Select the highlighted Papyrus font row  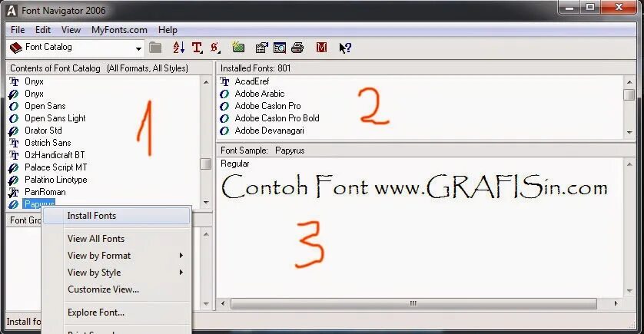pyautogui.click(x=39, y=203)
